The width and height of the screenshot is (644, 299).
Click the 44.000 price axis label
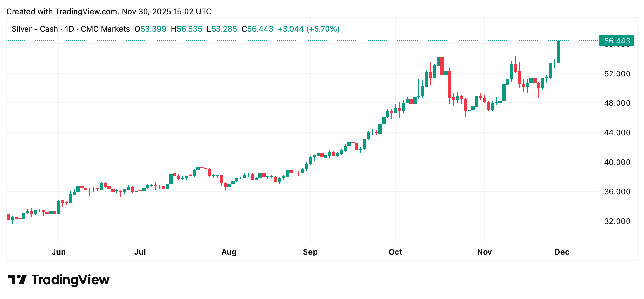617,133
